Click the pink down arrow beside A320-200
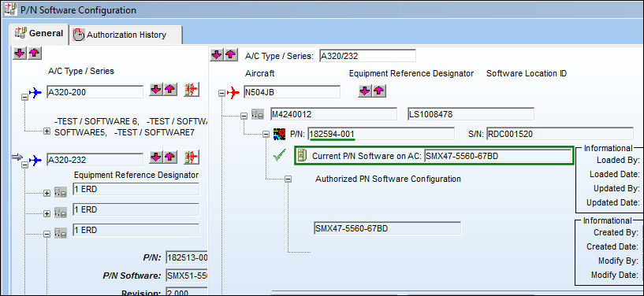Screen dimensions: 644x296 [x=155, y=90]
